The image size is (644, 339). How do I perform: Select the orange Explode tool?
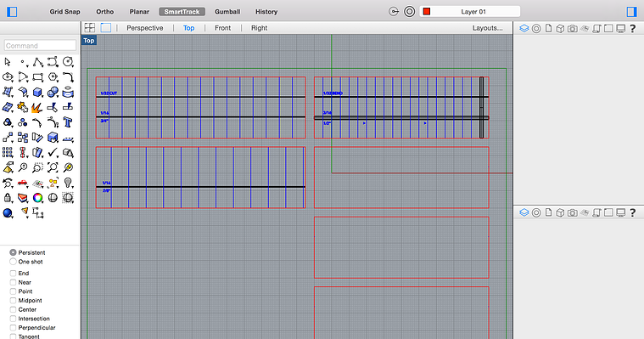(37, 107)
